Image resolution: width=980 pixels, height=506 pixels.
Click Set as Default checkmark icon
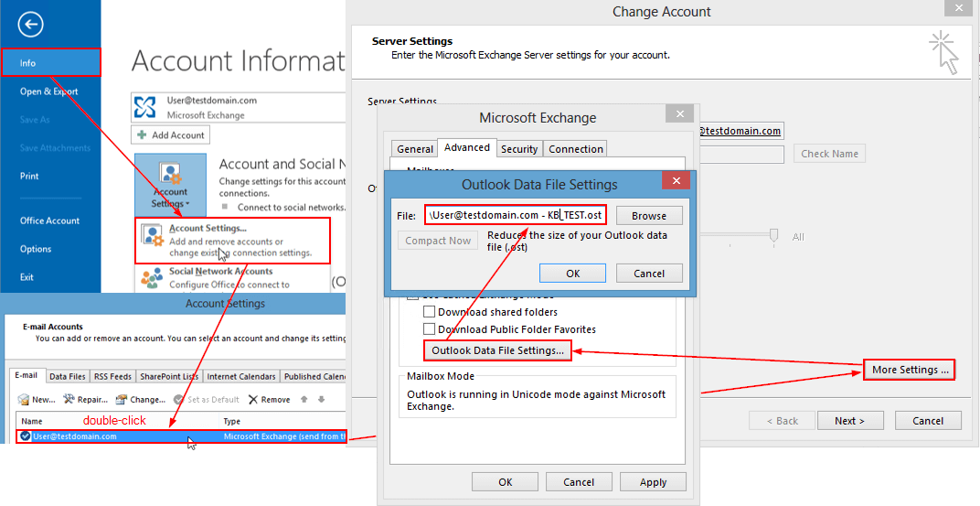(x=177, y=399)
